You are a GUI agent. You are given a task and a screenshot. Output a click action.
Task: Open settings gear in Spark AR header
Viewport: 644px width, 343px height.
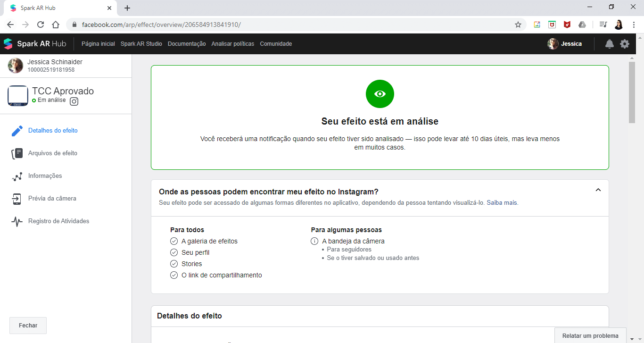(x=625, y=44)
